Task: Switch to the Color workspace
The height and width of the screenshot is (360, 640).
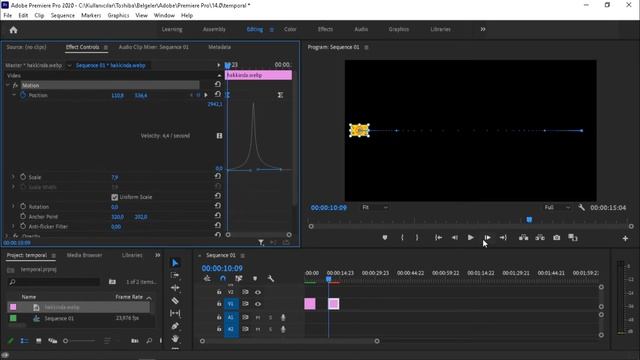Action: pos(290,29)
